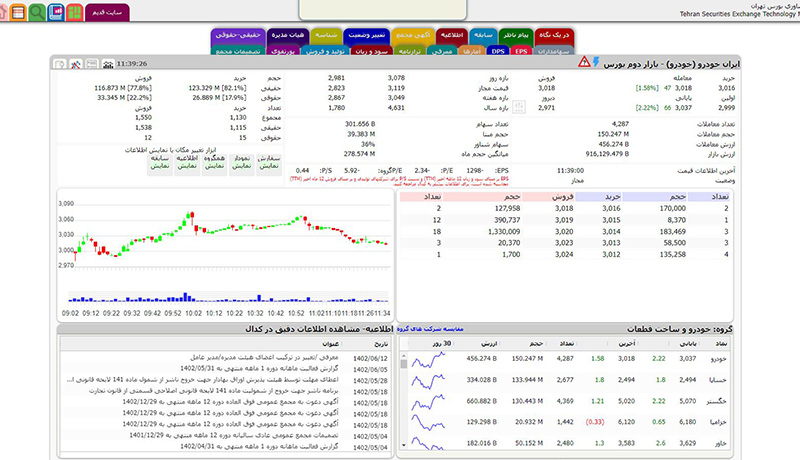
Task: Open the سهامداران tab
Action: (x=554, y=51)
